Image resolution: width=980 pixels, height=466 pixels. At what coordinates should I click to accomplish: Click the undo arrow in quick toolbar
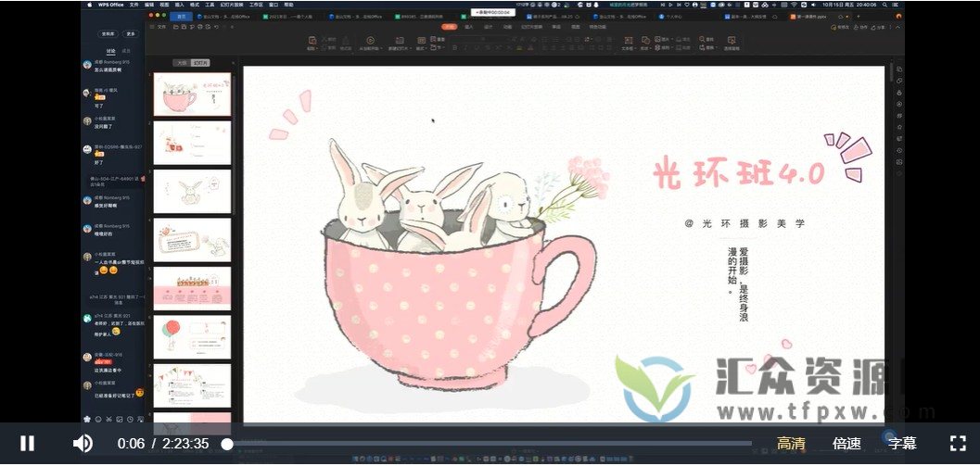pos(216,27)
